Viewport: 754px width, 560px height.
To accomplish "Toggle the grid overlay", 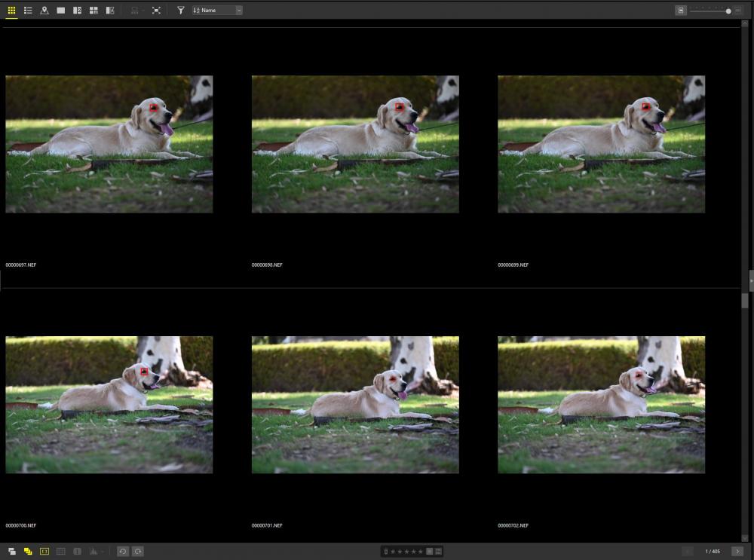I will [x=60, y=552].
